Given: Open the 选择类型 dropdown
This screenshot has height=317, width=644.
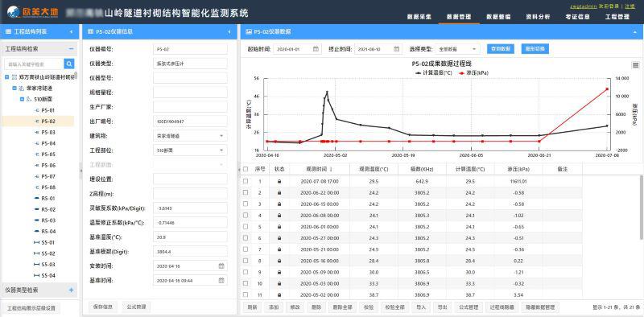Looking at the screenshot, I should coord(457,49).
